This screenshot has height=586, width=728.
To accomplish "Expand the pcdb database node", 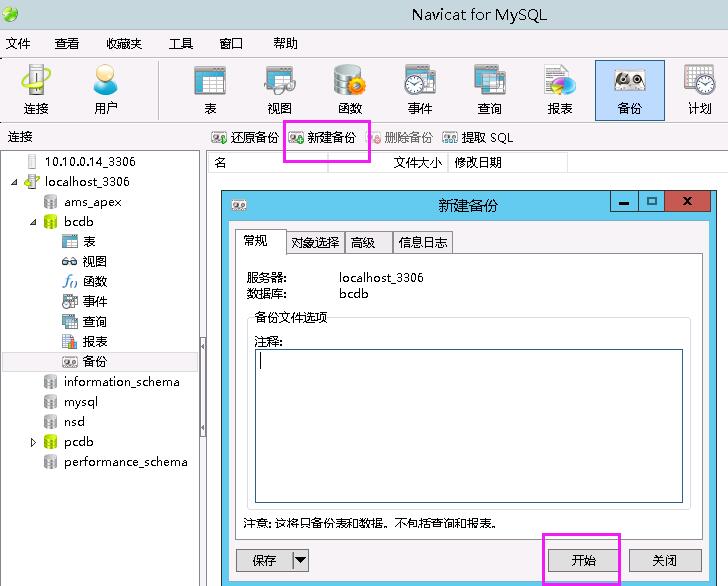I will click(33, 442).
